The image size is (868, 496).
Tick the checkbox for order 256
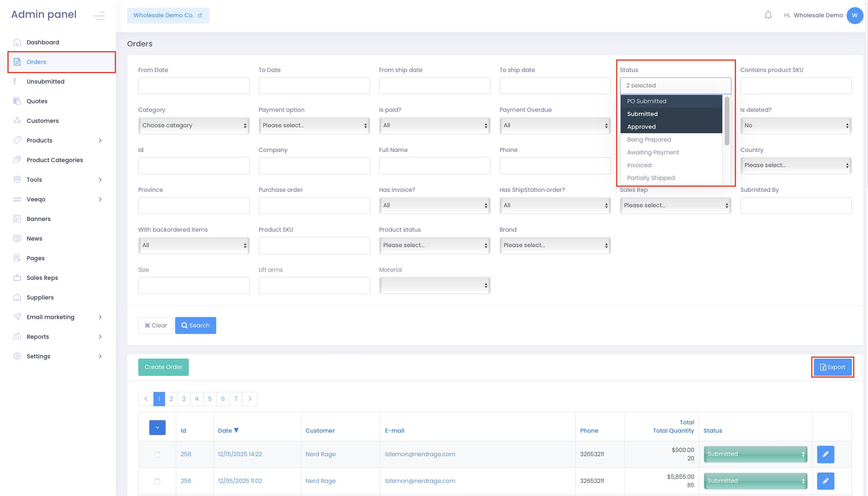click(157, 481)
